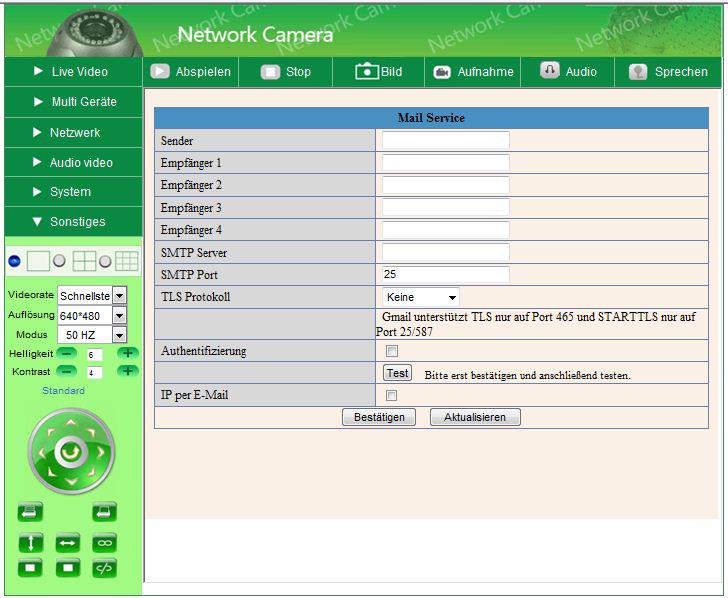This screenshot has width=728, height=598.
Task: Start recording with Aufnahme icon
Action: point(442,71)
